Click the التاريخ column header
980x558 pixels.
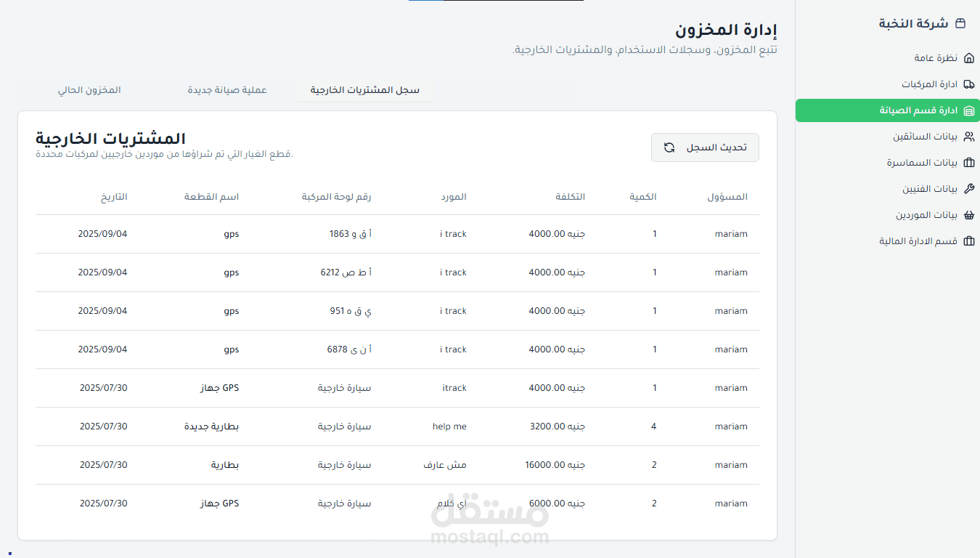point(113,197)
